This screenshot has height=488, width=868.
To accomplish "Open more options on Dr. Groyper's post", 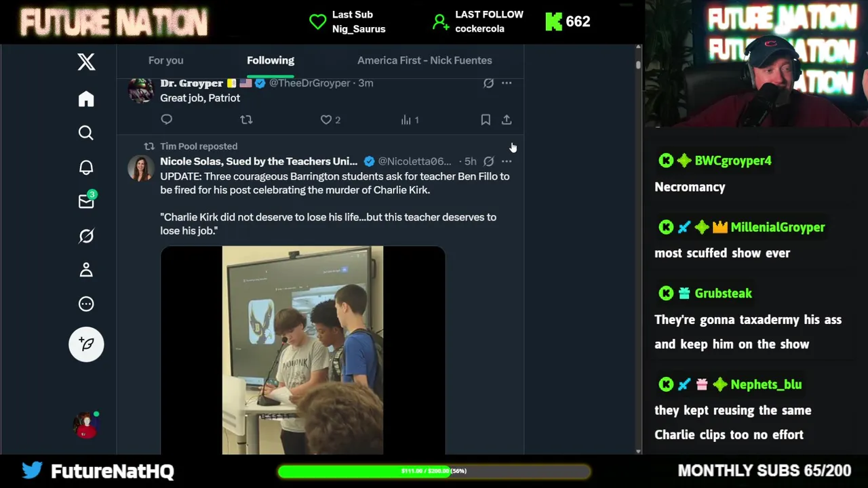I will click(507, 83).
